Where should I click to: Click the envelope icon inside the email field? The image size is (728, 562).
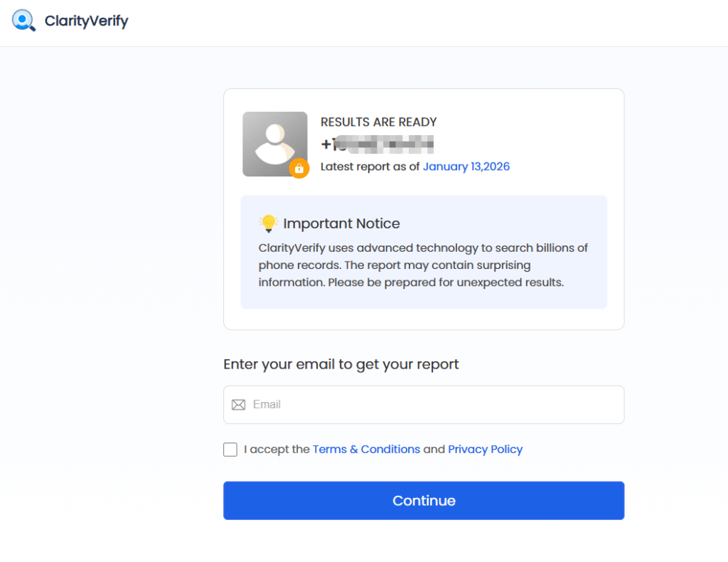point(238,404)
